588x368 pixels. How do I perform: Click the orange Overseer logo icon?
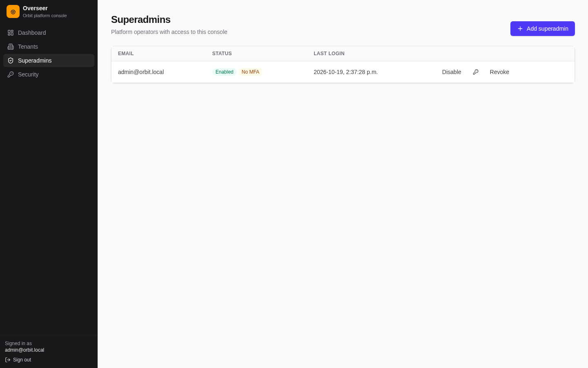(x=13, y=11)
